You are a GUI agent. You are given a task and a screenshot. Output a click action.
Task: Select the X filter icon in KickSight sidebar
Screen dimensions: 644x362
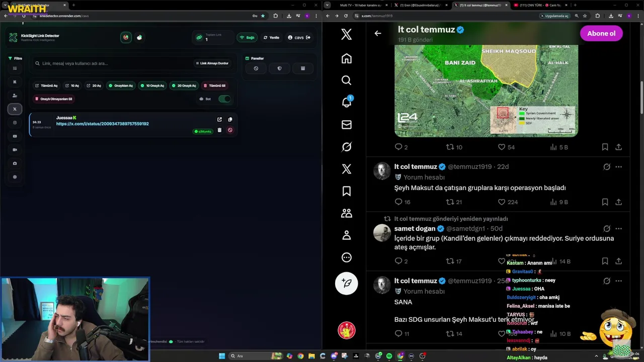click(x=15, y=109)
